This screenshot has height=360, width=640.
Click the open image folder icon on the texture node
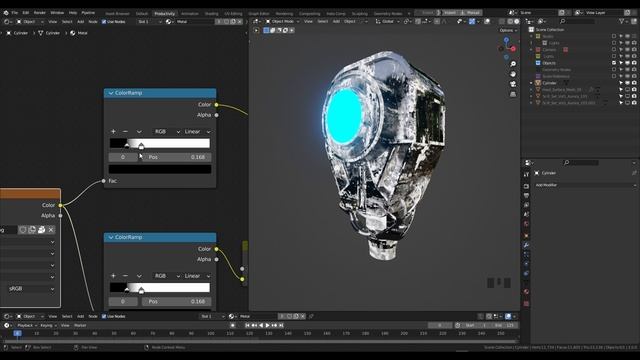coord(41,230)
